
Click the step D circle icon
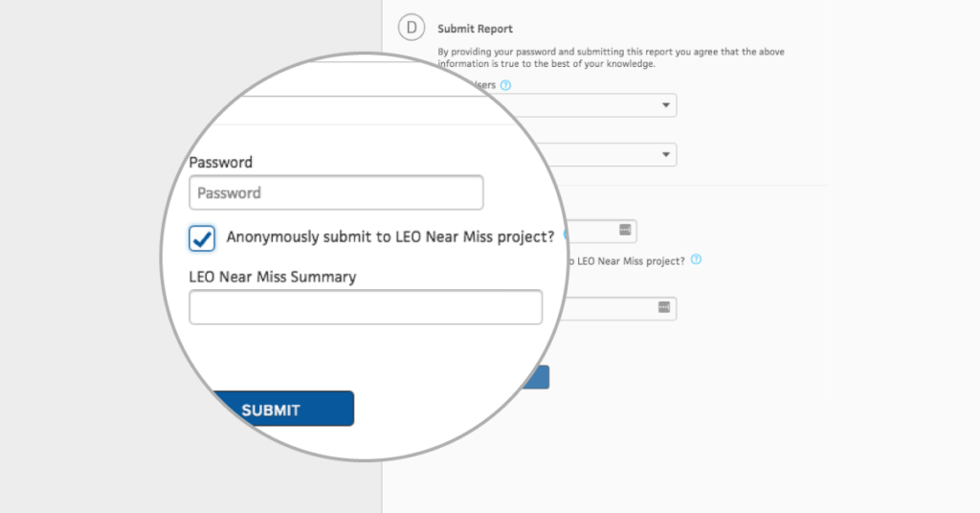(412, 29)
